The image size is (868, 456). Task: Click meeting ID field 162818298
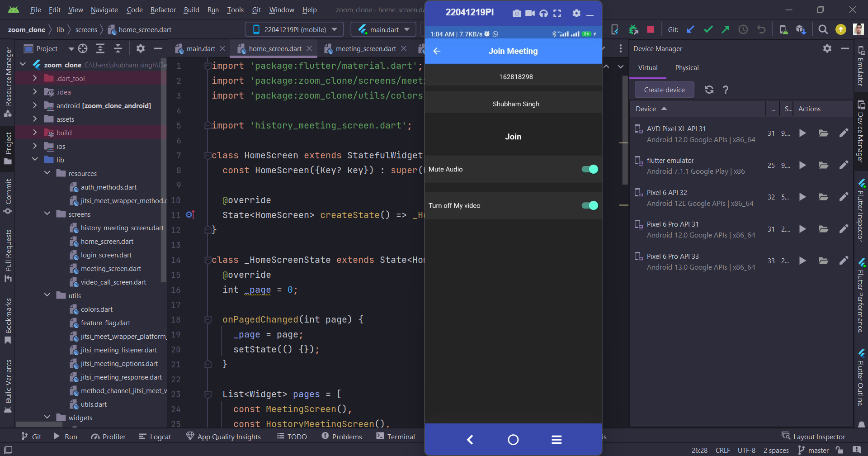tap(513, 76)
